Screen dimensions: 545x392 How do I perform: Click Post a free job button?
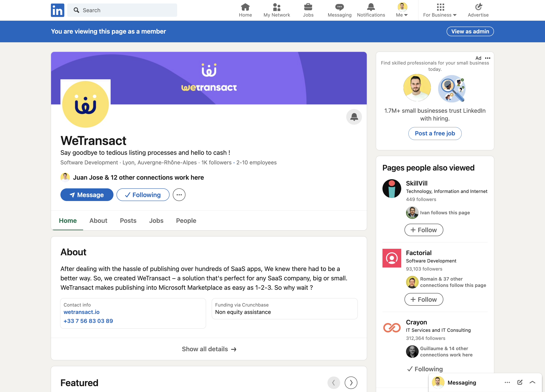pyautogui.click(x=435, y=133)
